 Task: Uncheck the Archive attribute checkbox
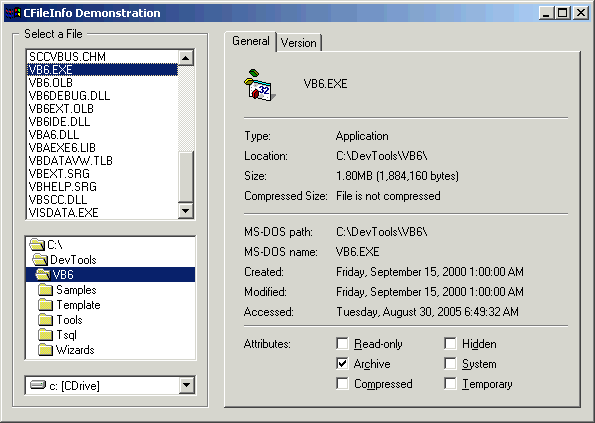[342, 363]
